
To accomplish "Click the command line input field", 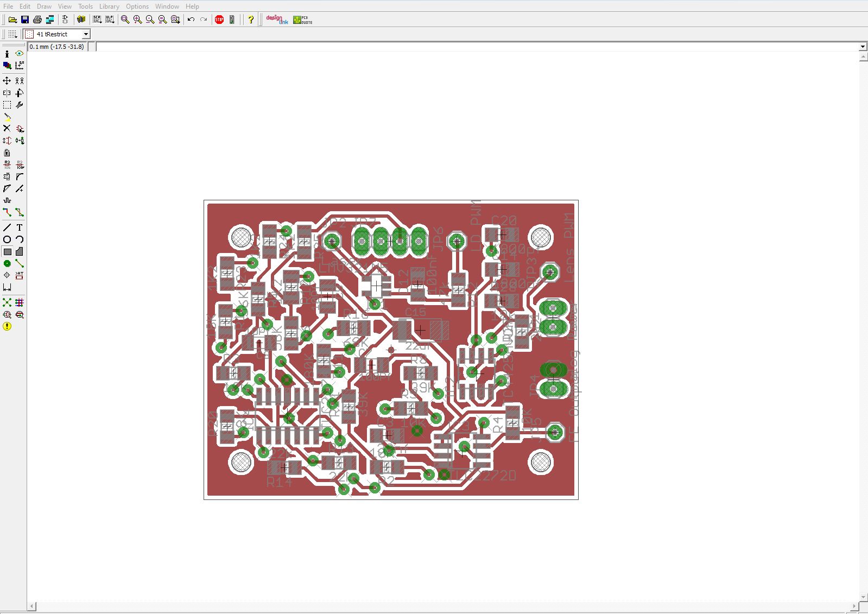I will 477,47.
